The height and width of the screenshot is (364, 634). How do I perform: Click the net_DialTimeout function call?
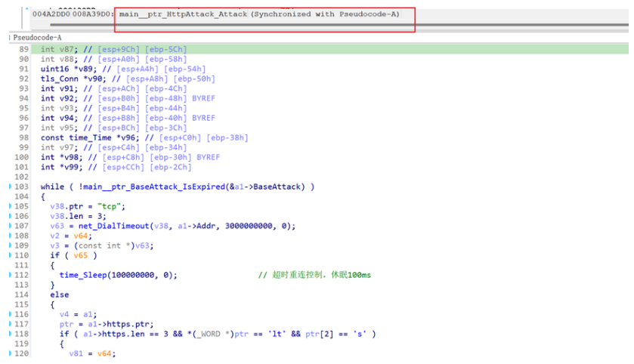pos(113,226)
